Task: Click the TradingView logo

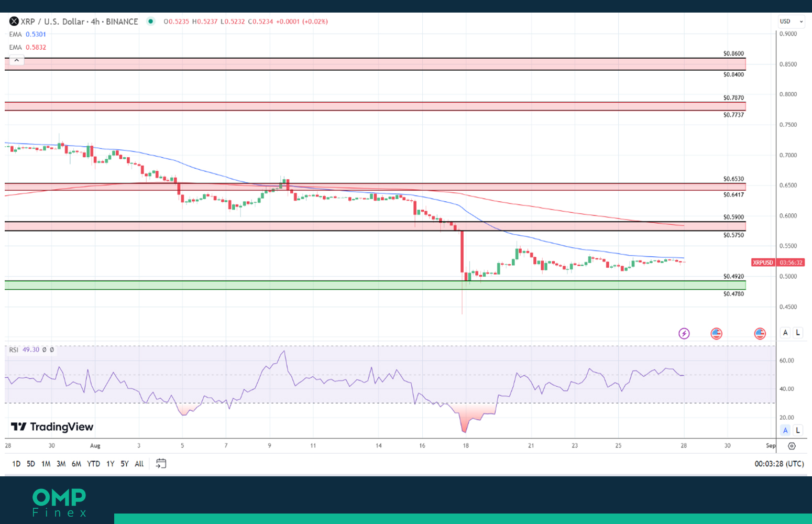Action: coord(52,427)
